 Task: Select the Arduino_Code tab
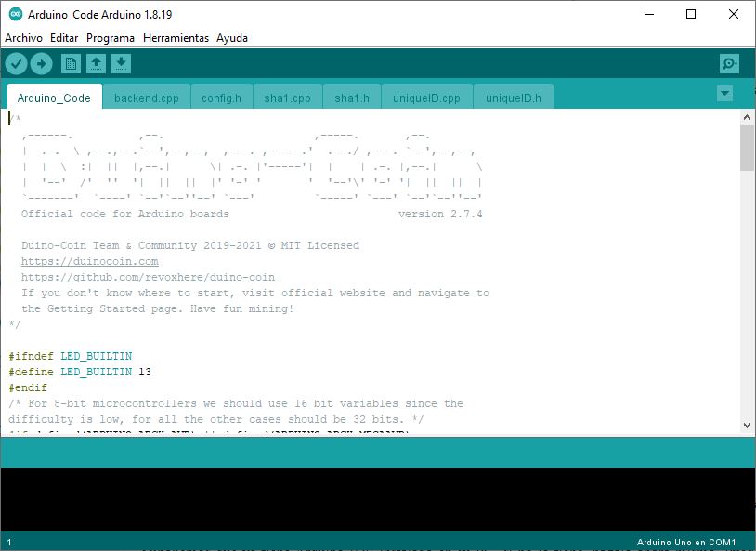click(55, 97)
